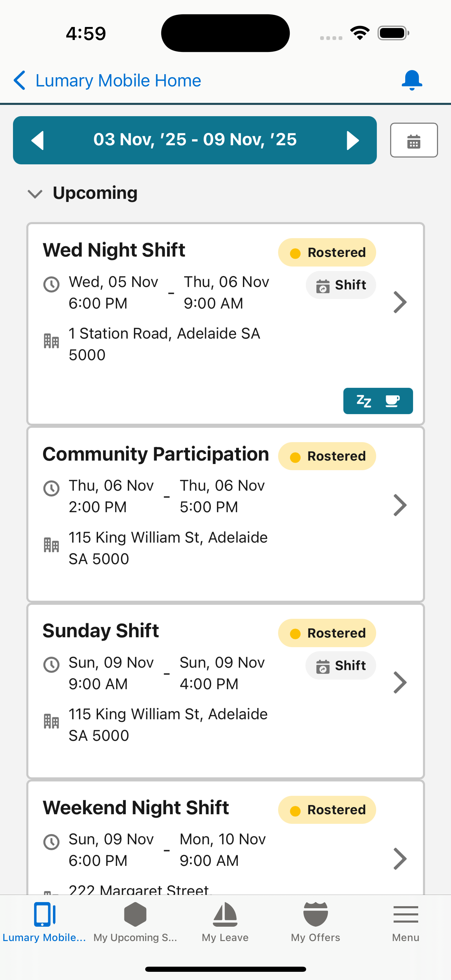Switch to My Upcoming S... tab
The image size is (451, 980).
[135, 921]
